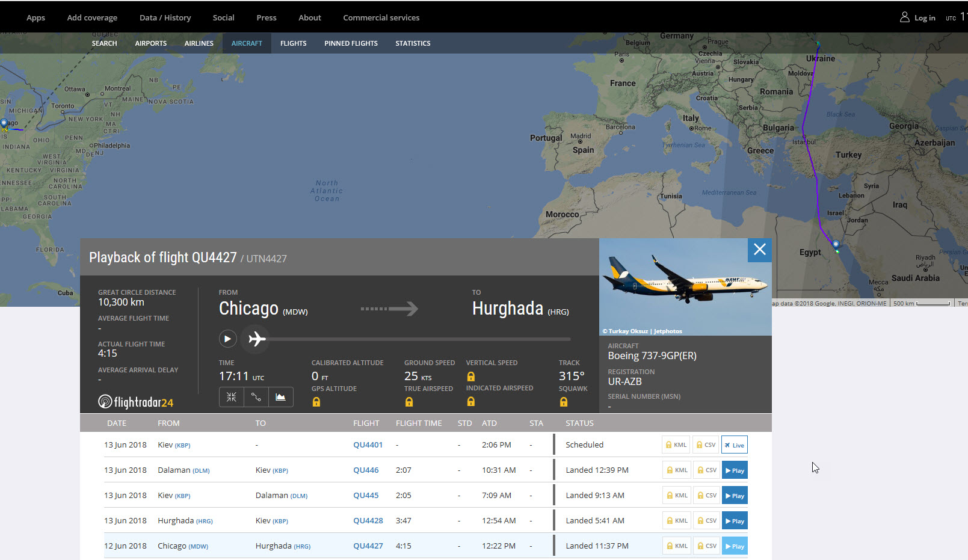Open the Flights tab

293,43
